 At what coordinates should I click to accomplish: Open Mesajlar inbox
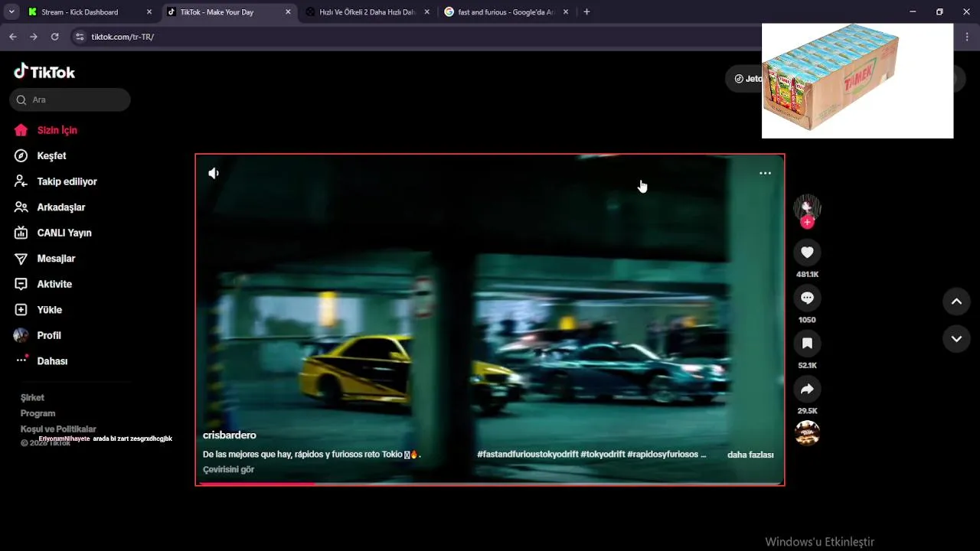point(56,259)
